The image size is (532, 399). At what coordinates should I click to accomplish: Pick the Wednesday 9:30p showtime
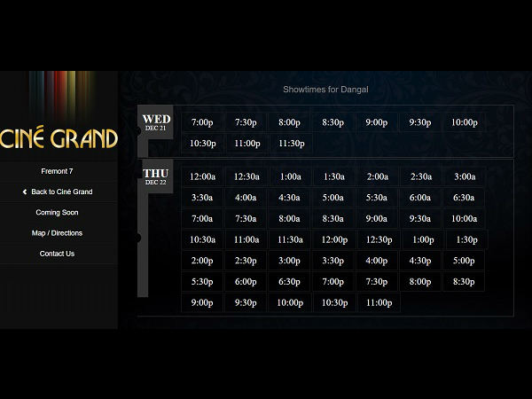tap(420, 122)
